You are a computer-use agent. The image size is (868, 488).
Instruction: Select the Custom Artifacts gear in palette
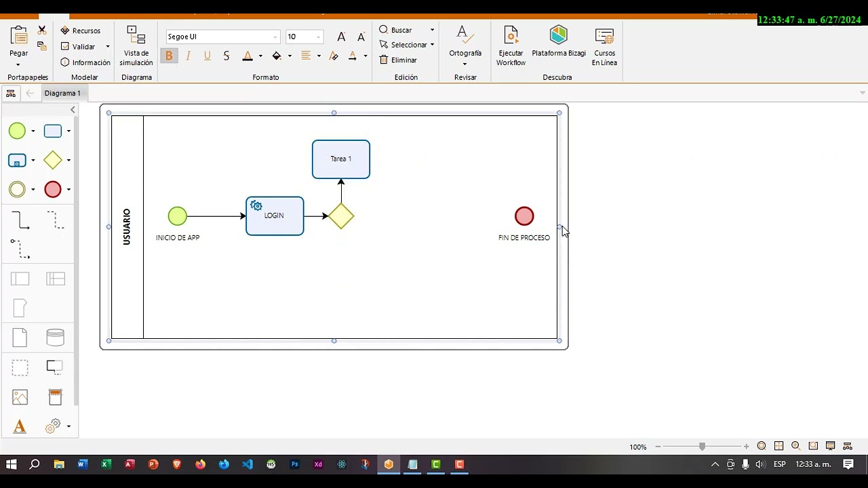(54, 426)
